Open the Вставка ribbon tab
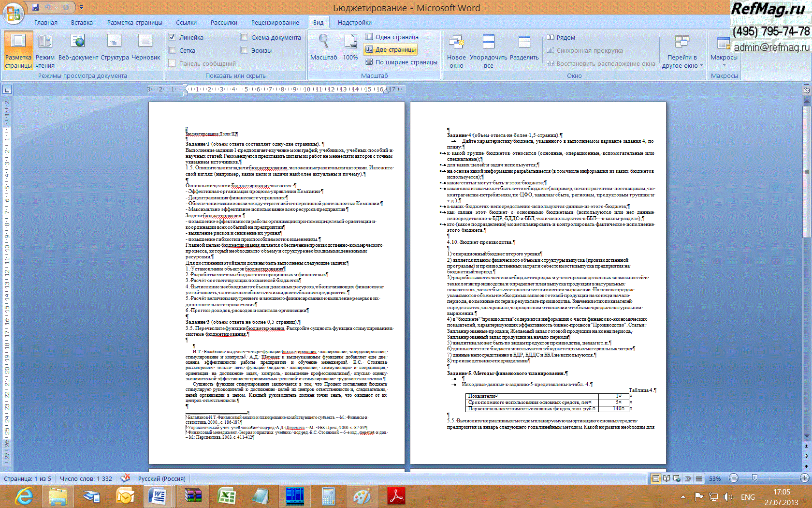 (82, 22)
